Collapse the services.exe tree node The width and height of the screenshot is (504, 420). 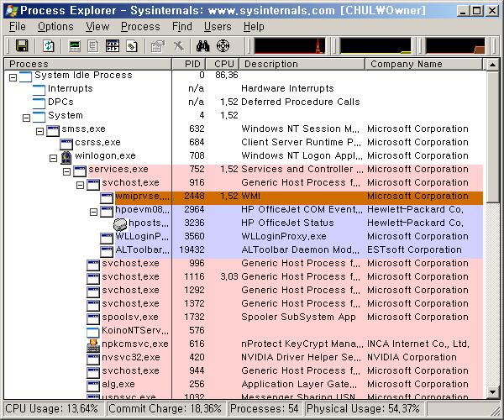[67, 171]
